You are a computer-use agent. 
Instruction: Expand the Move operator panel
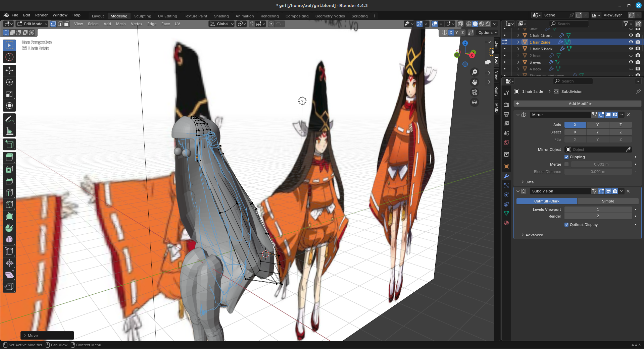[x=25, y=336]
